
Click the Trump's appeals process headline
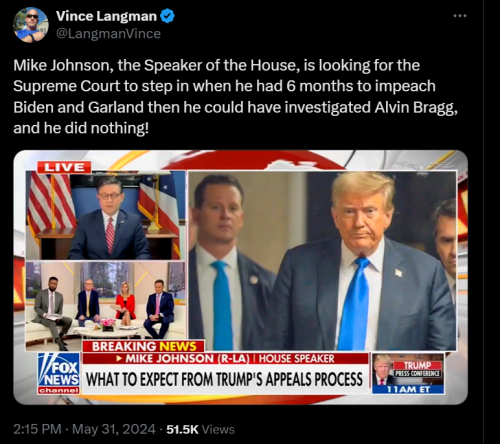pos(224,379)
